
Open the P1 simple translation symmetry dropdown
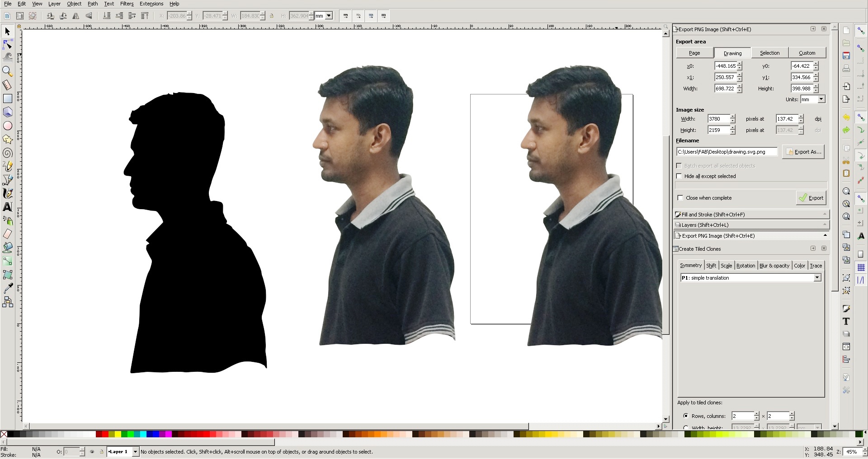click(750, 278)
